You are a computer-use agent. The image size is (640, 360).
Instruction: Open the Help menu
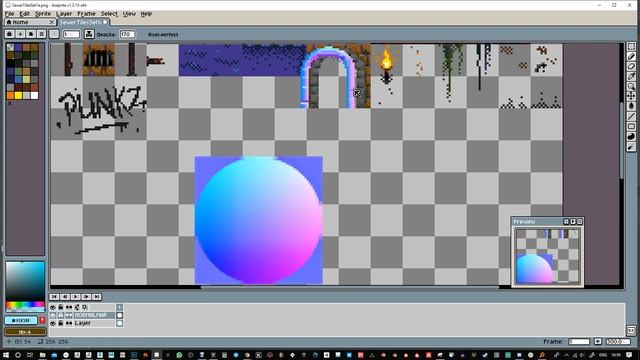(146, 13)
